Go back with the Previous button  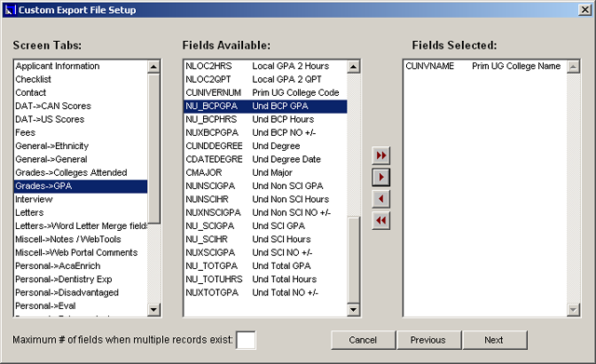[428, 340]
